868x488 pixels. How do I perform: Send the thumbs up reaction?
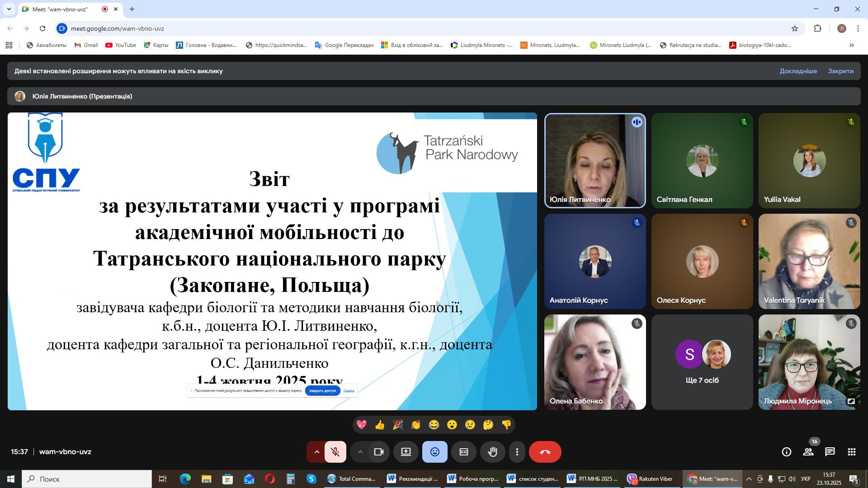[x=380, y=425]
